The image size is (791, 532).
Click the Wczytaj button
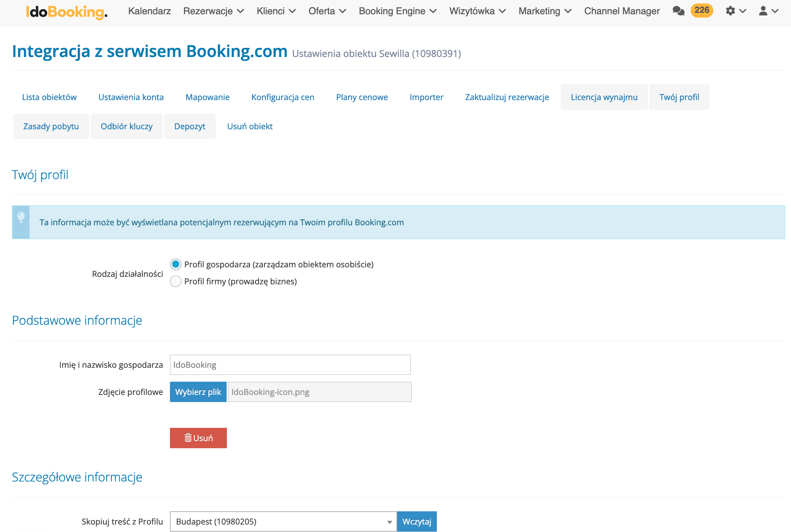click(x=417, y=521)
